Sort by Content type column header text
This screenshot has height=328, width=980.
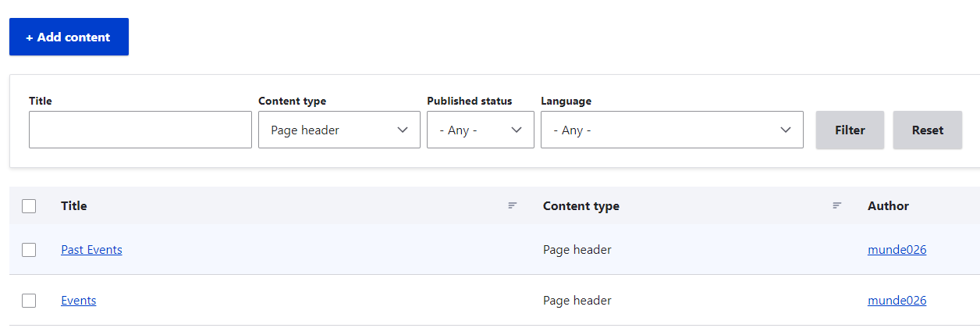[x=581, y=206]
